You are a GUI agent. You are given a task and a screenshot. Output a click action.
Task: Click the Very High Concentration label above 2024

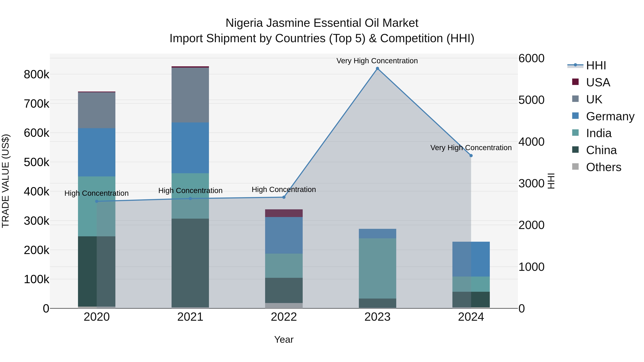click(x=471, y=148)
